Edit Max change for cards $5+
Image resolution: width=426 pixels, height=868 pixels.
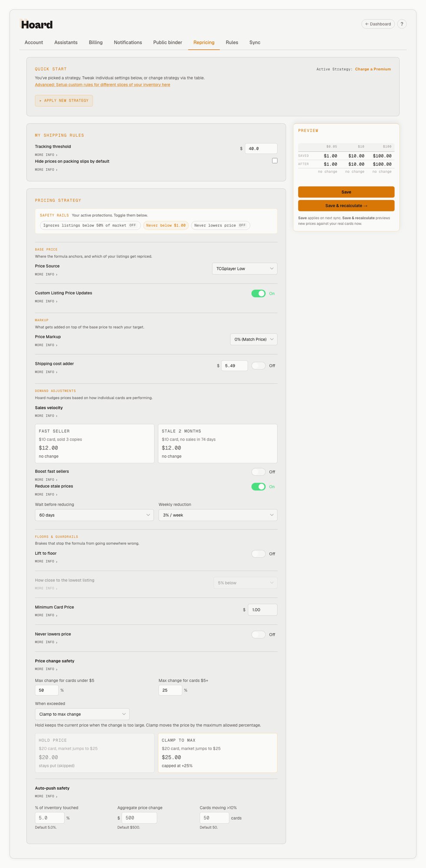tap(170, 690)
